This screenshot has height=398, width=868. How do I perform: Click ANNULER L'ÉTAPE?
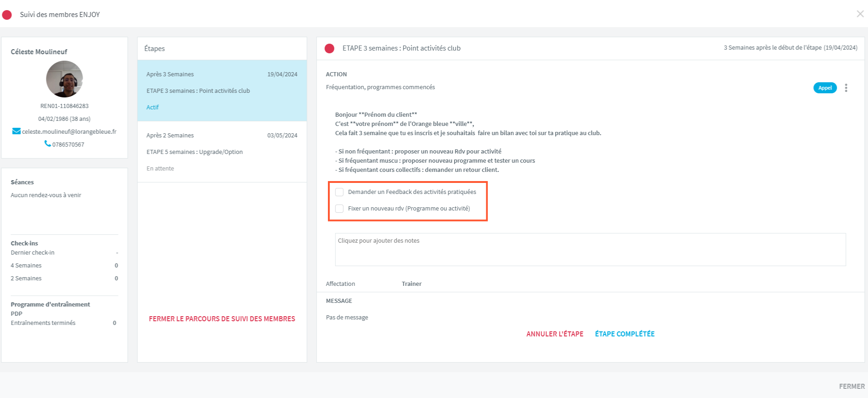[x=555, y=334]
